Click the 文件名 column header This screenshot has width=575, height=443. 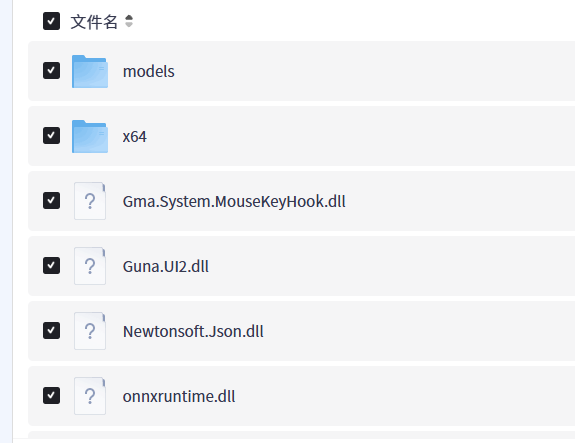[94, 22]
